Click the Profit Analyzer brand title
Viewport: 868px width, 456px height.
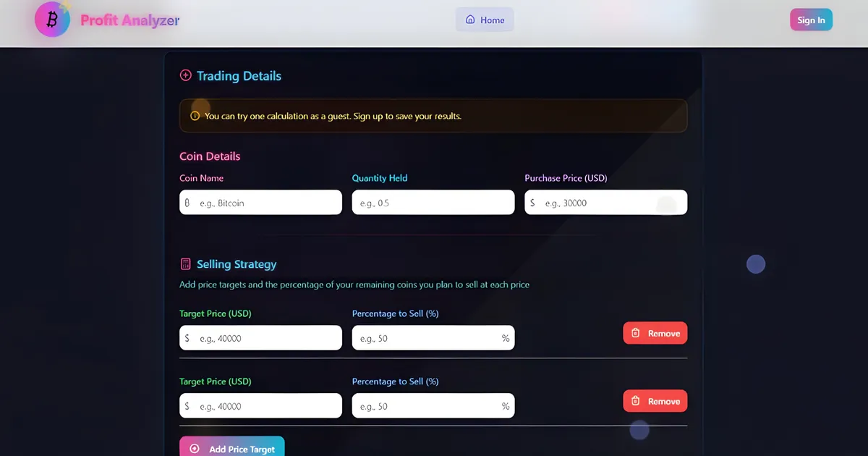point(129,20)
